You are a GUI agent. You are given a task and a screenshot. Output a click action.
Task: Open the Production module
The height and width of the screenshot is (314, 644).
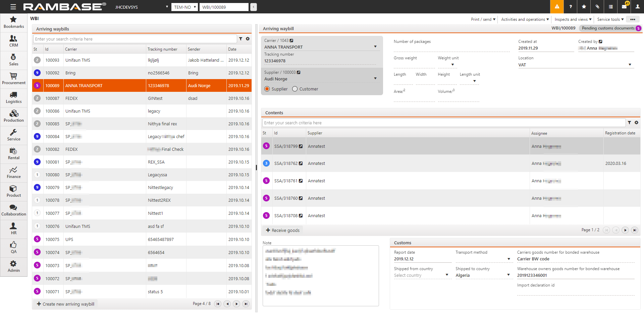click(x=13, y=116)
